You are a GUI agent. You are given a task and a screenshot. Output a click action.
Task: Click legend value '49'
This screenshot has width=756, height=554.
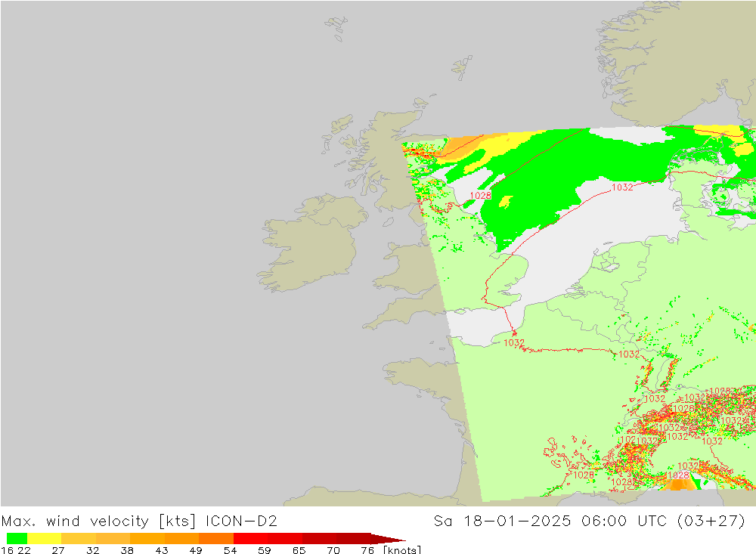pos(196,550)
